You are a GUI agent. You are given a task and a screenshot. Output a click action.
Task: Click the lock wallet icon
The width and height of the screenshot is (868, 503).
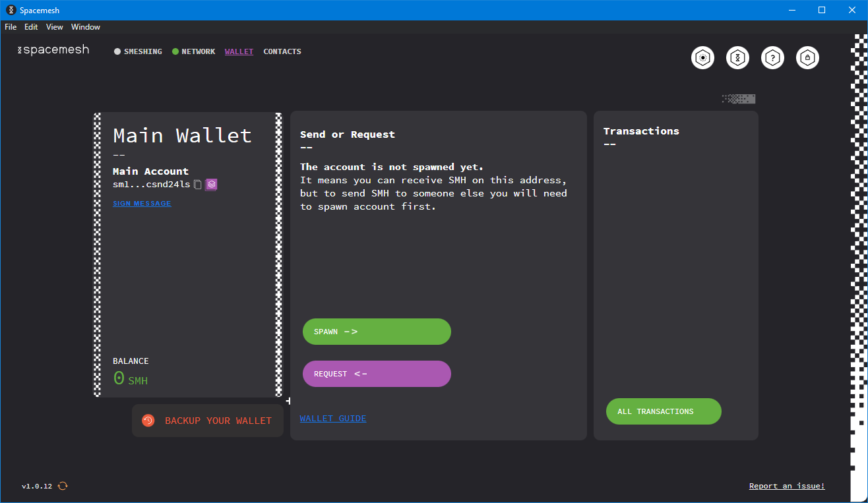[x=807, y=58]
